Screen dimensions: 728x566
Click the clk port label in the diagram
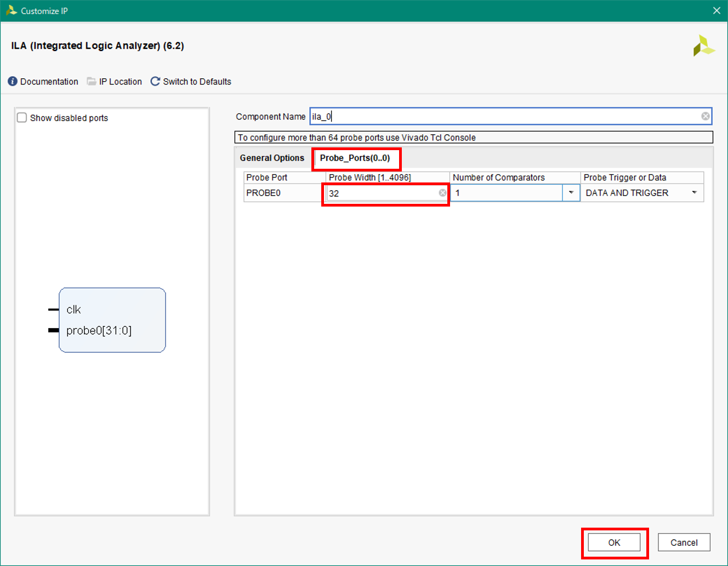point(73,310)
